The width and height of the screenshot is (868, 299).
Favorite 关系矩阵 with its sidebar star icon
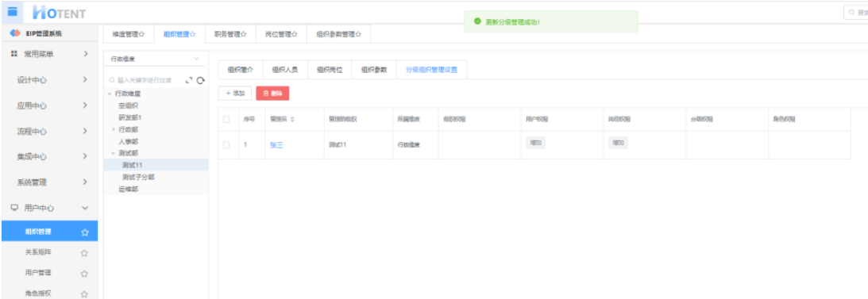(x=85, y=253)
